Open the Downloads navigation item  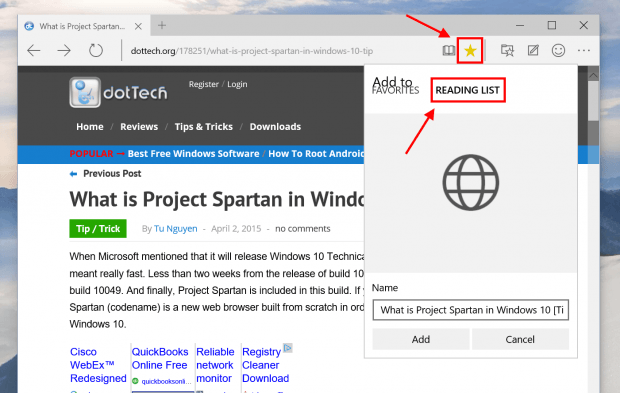pos(275,127)
